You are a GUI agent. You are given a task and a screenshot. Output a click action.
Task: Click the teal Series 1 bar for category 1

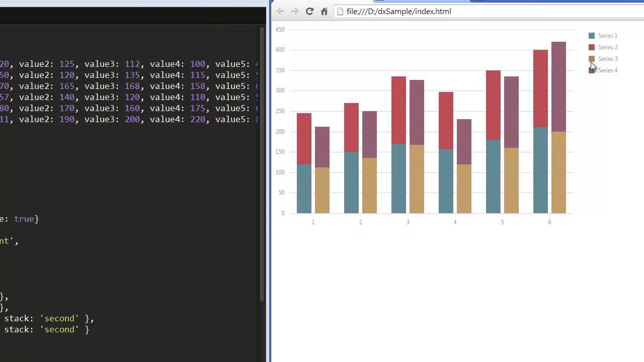[304, 189]
